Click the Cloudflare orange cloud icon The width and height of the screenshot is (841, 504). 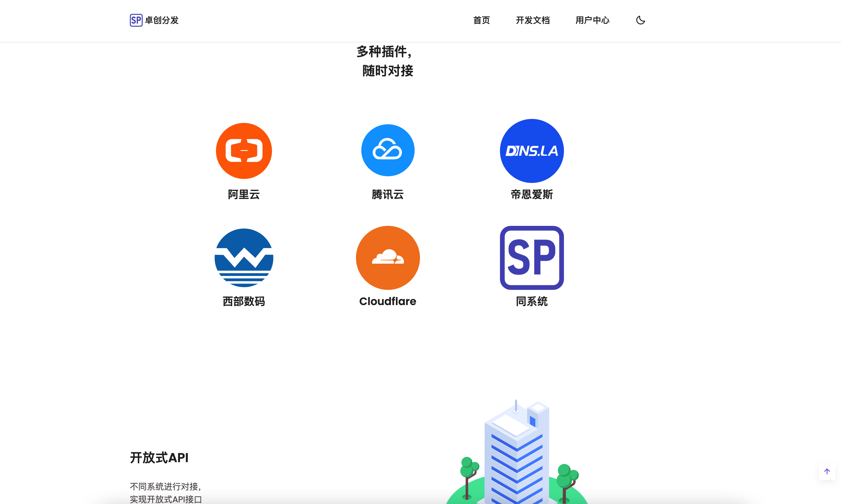388,258
